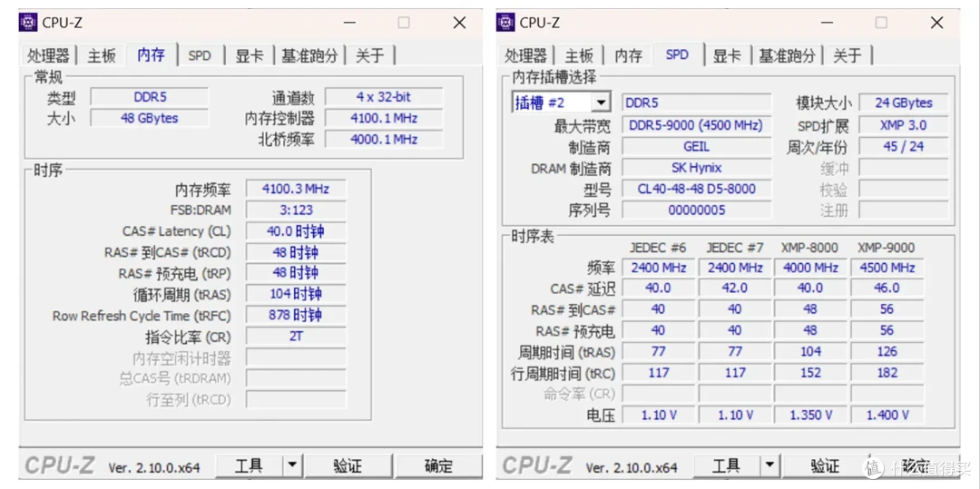Click the SK Hynix DRAM manufacturer field
980x489 pixels.
pyautogui.click(x=696, y=167)
